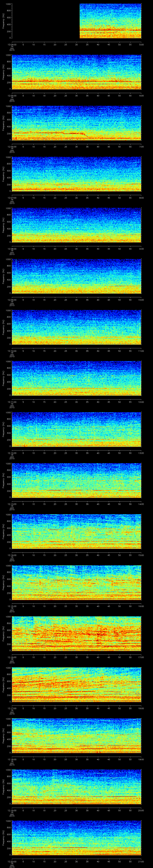
Task: Pick the spectrogram plot starting 12:11:00
Action: tap(77, 378)
